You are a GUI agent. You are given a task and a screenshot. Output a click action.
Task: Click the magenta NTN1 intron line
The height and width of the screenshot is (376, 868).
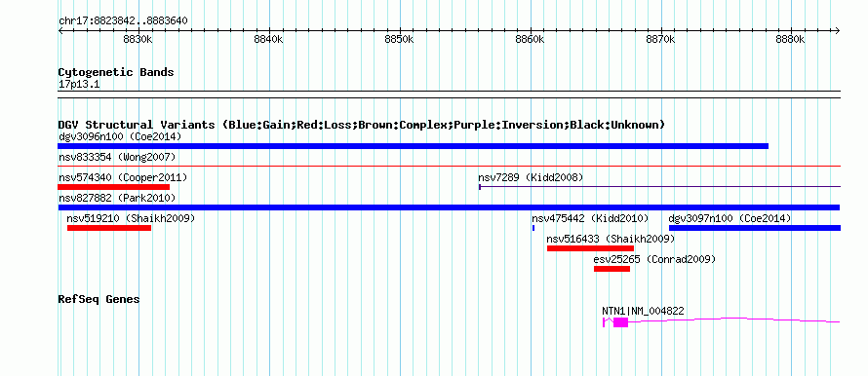734,320
